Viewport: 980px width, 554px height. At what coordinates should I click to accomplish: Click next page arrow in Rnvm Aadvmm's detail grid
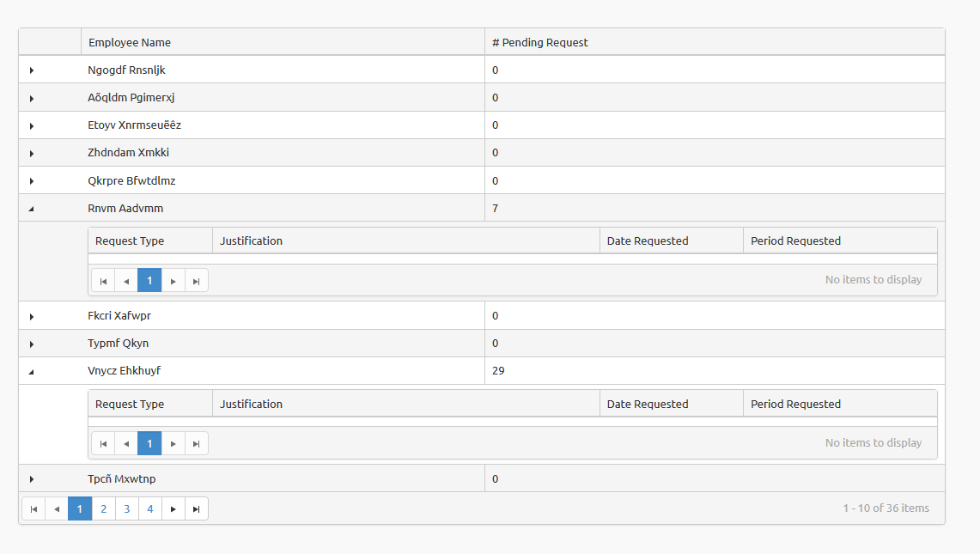pos(173,280)
